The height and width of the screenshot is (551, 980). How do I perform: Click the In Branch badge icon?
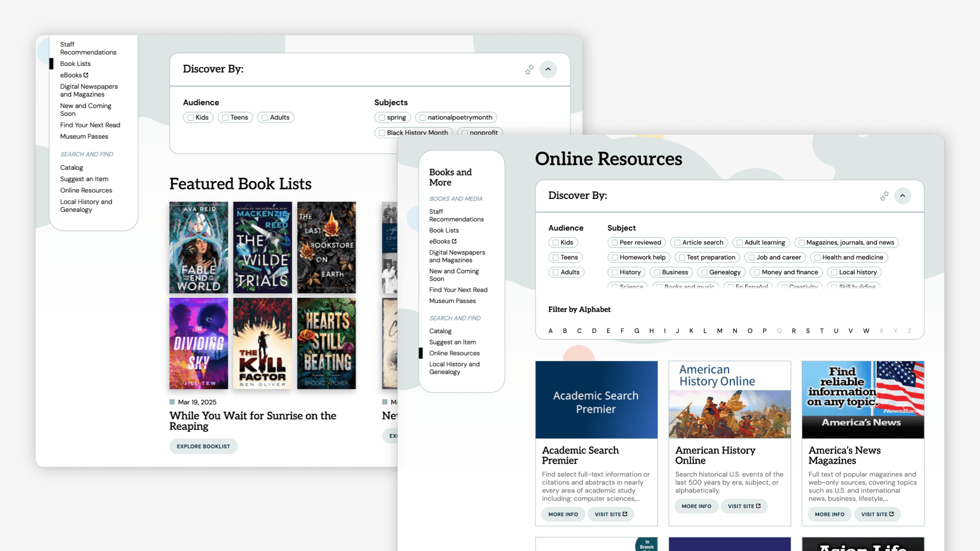pos(646,544)
